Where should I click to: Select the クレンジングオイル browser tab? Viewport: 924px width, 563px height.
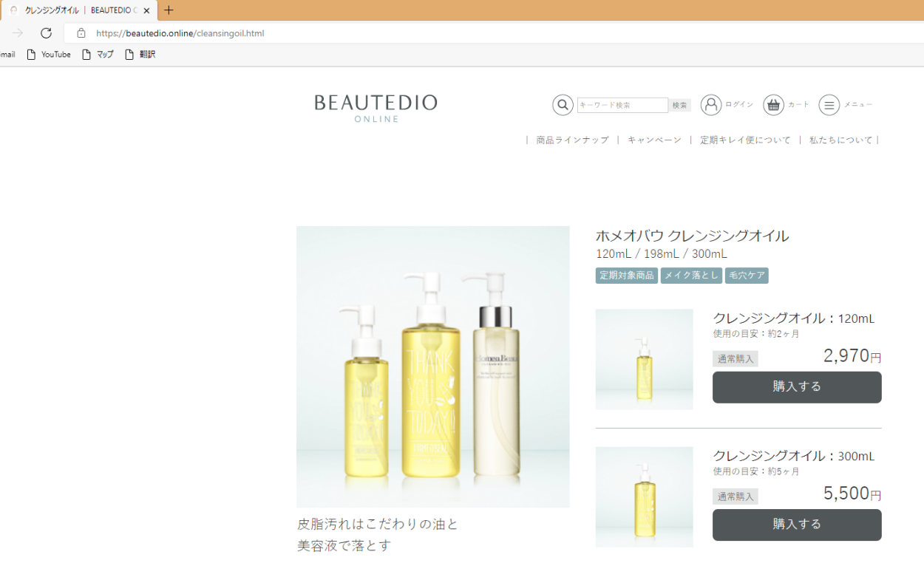tap(78, 10)
